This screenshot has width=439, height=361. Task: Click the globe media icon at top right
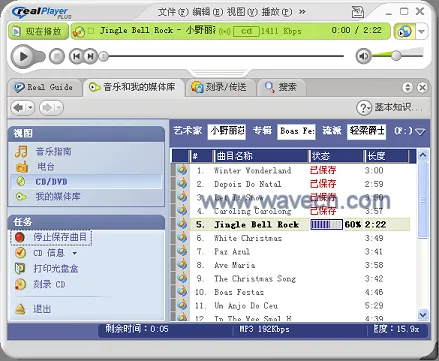point(405,31)
